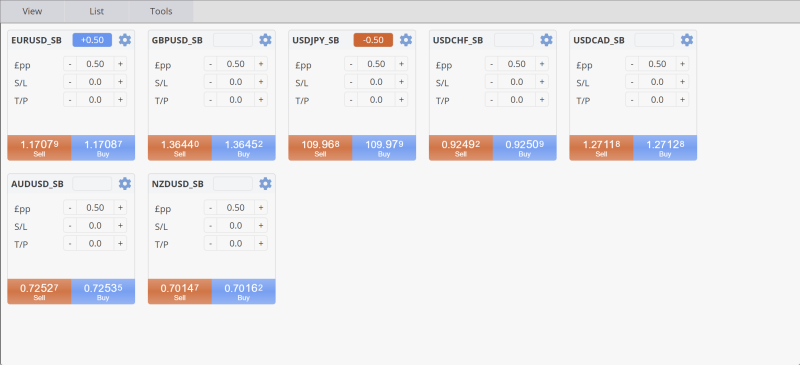The width and height of the screenshot is (800, 365).
Task: Open EURUSD_SB settings gear
Action: click(x=124, y=40)
